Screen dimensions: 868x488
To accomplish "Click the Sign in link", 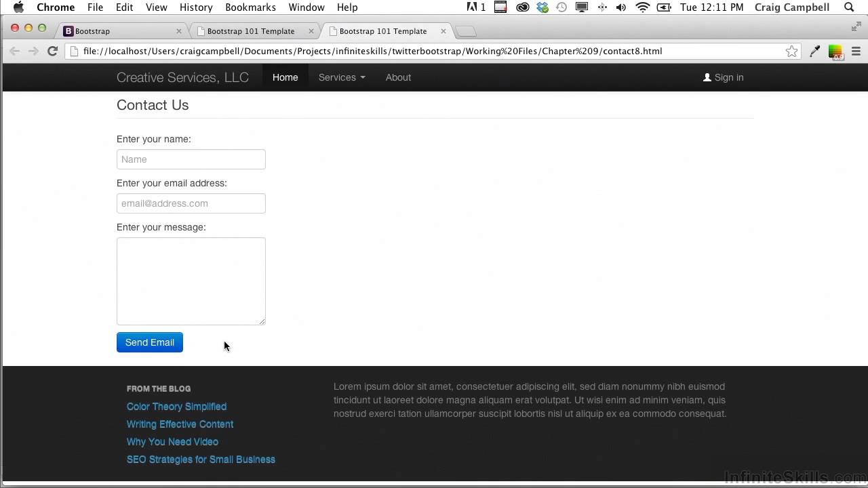I will pos(724,77).
